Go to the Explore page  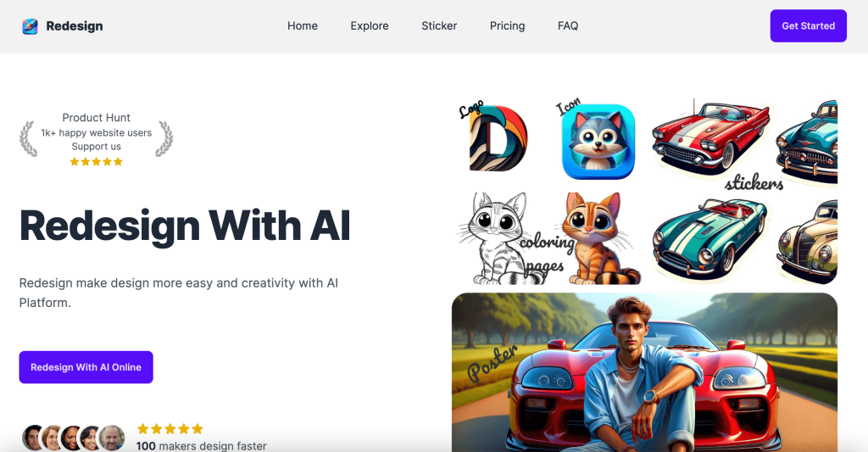[370, 26]
